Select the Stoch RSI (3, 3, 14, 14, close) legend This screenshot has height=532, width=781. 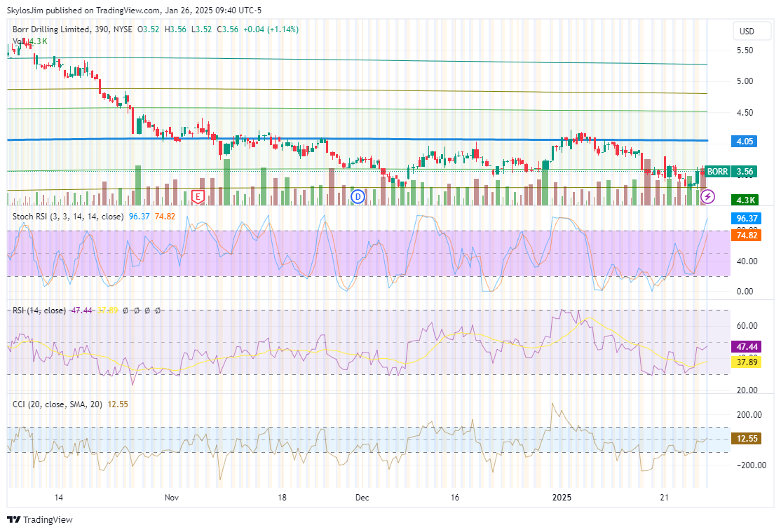point(68,217)
